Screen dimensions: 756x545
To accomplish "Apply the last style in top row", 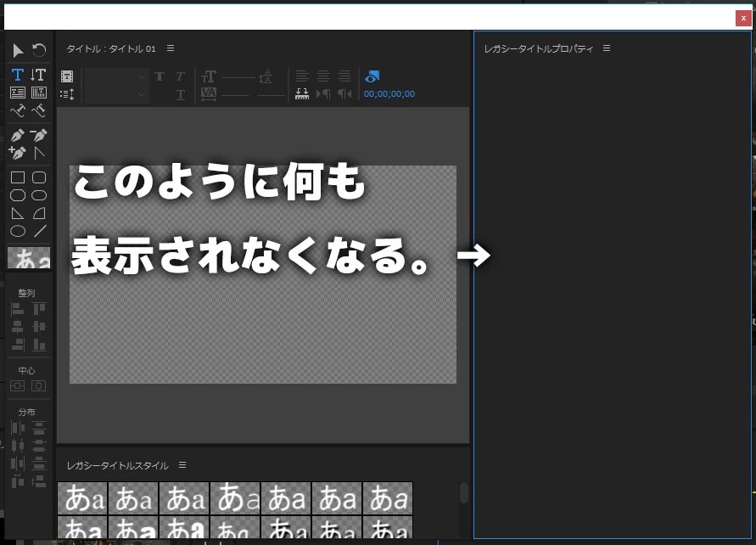I will point(388,497).
